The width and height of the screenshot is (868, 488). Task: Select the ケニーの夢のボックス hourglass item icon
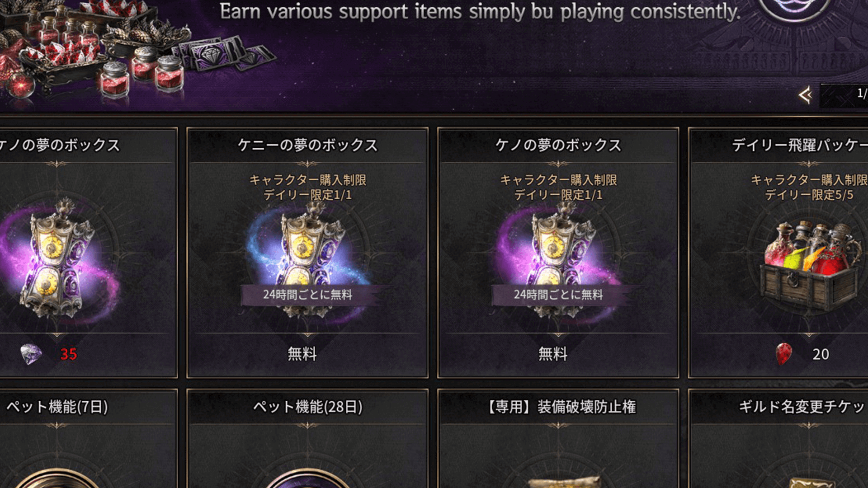tap(307, 260)
